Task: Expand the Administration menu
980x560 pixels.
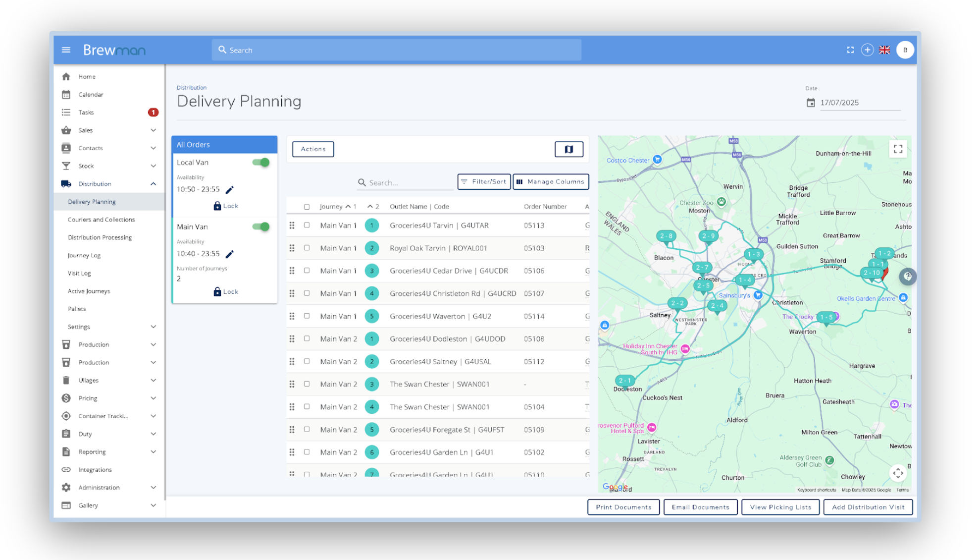Action: tap(109, 488)
